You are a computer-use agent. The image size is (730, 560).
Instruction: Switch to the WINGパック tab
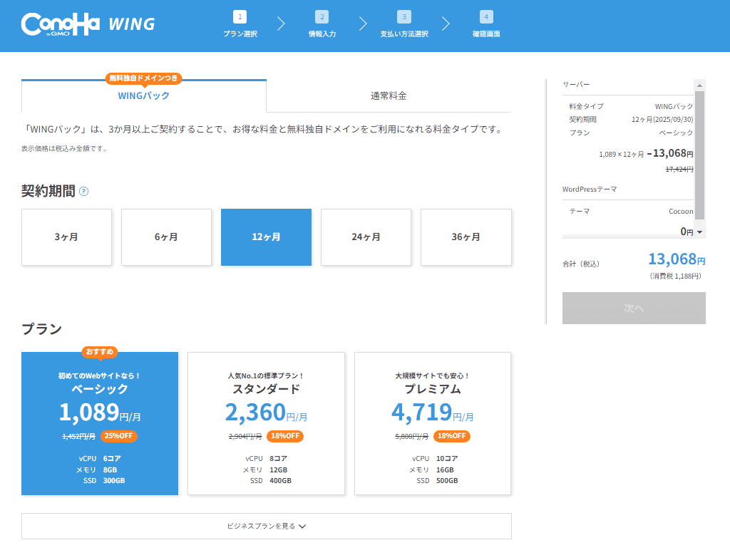coord(144,95)
